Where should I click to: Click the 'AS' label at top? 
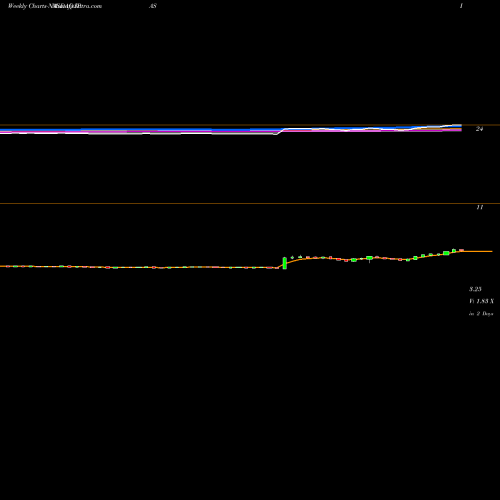tap(153, 6)
